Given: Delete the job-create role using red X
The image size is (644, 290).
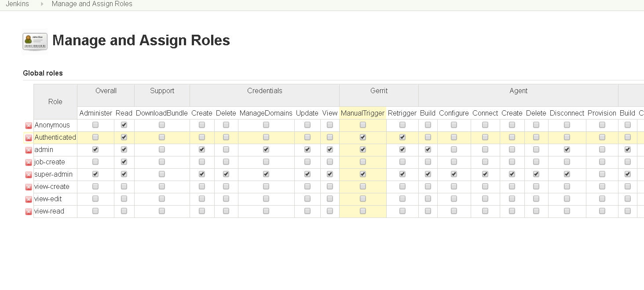Looking at the screenshot, I should click(x=29, y=163).
